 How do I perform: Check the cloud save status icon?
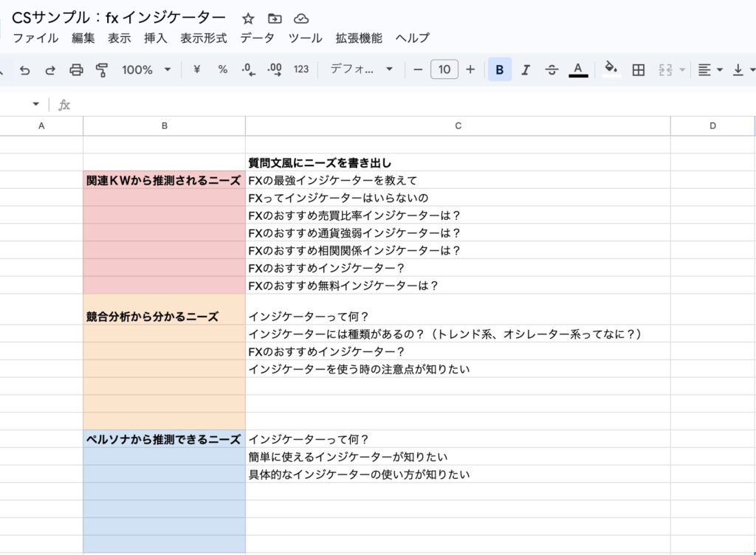point(300,18)
